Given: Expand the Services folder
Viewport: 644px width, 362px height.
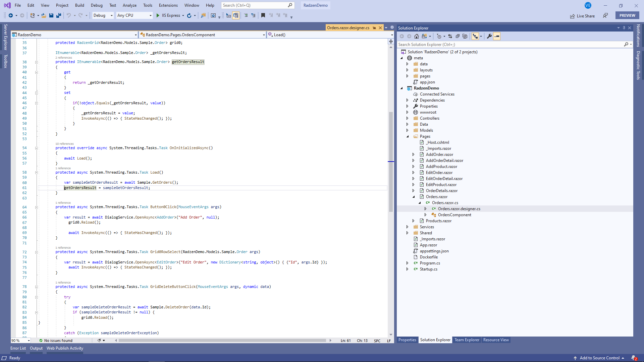Looking at the screenshot, I should point(408,227).
